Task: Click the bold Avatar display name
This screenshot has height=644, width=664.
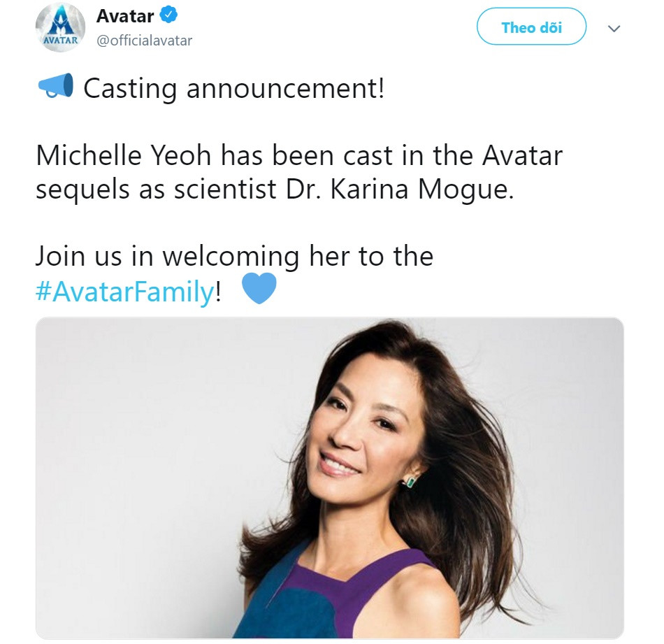Action: click(x=125, y=15)
